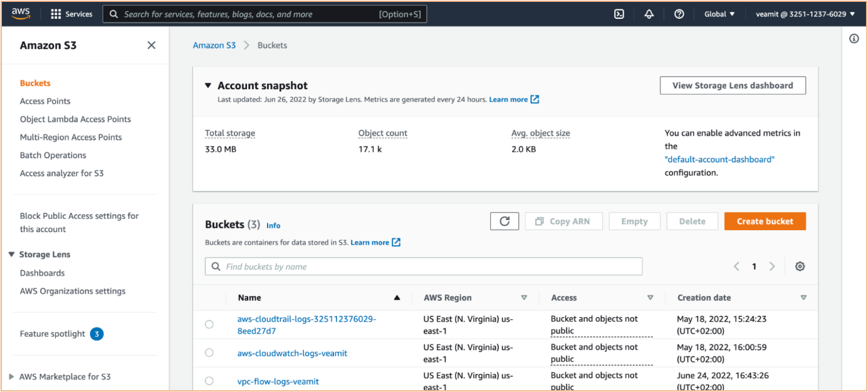This screenshot has width=868, height=392.
Task: Open AWS CloudShell icon in top bar
Action: pyautogui.click(x=619, y=14)
